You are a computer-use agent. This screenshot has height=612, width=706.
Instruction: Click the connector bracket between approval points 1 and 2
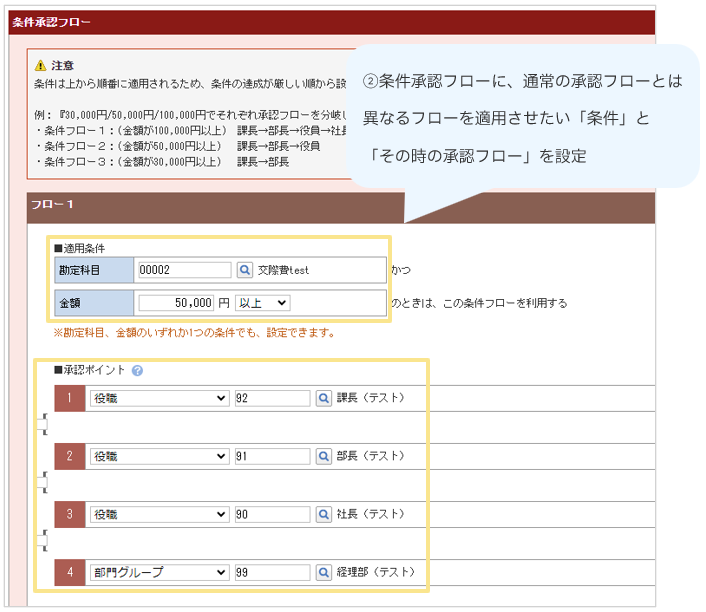coord(43,427)
